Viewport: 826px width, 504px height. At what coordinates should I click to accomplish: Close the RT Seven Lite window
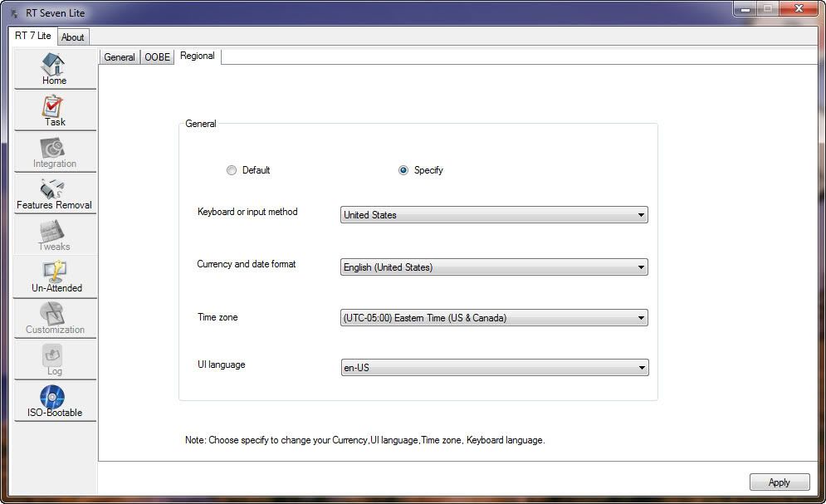tap(799, 9)
